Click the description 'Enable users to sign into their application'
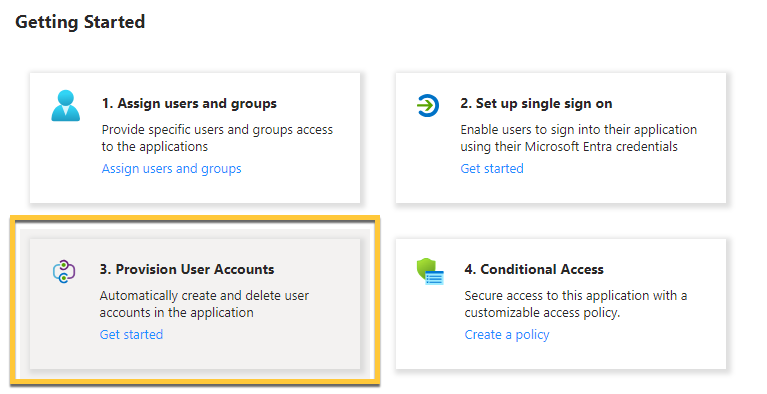Image resolution: width=767 pixels, height=394 pixels. click(579, 138)
